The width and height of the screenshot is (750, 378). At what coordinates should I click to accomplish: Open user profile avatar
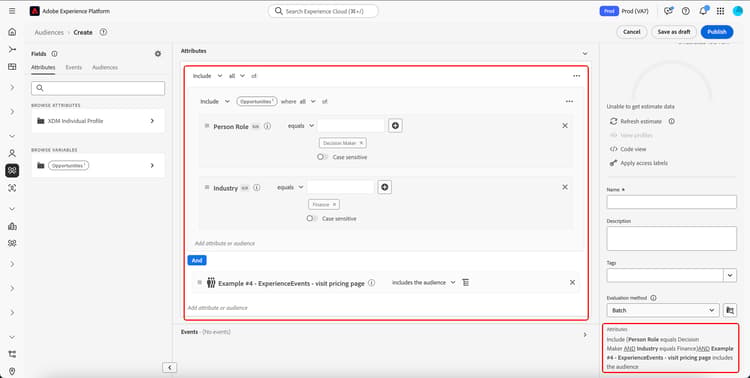pyautogui.click(x=738, y=11)
